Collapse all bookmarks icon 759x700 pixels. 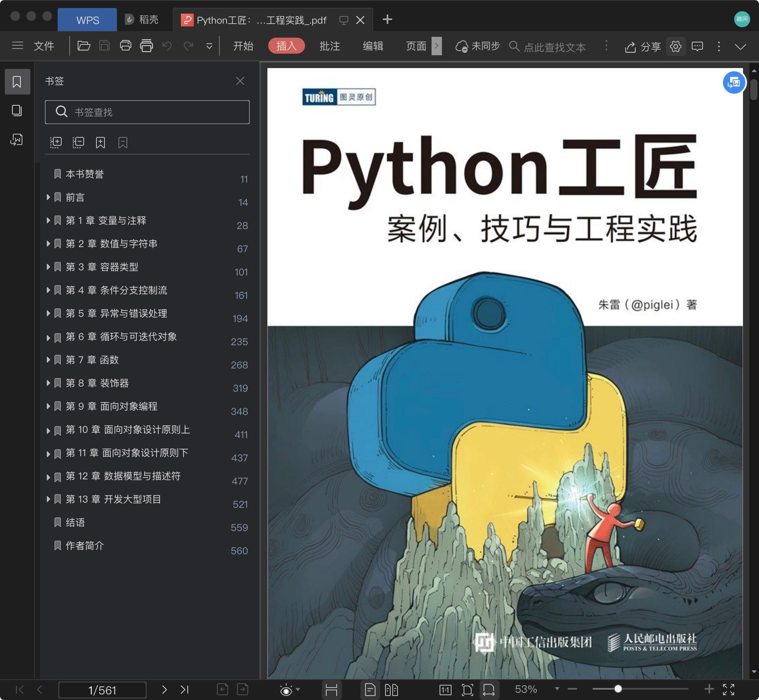tap(78, 143)
